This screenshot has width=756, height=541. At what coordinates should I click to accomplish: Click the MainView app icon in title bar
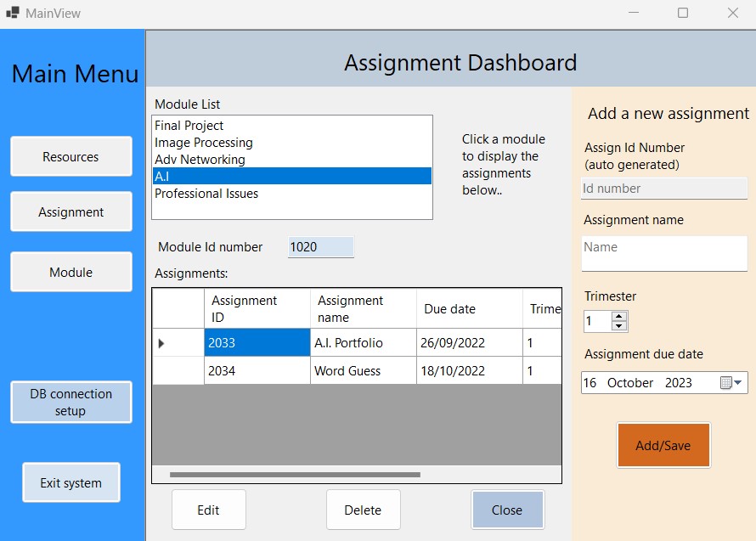pos(13,14)
